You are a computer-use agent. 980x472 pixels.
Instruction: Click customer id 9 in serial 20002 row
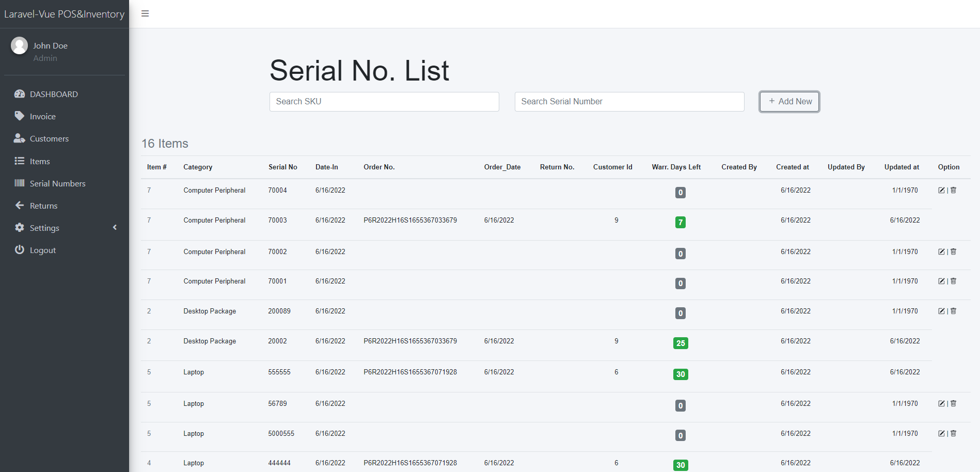point(617,341)
